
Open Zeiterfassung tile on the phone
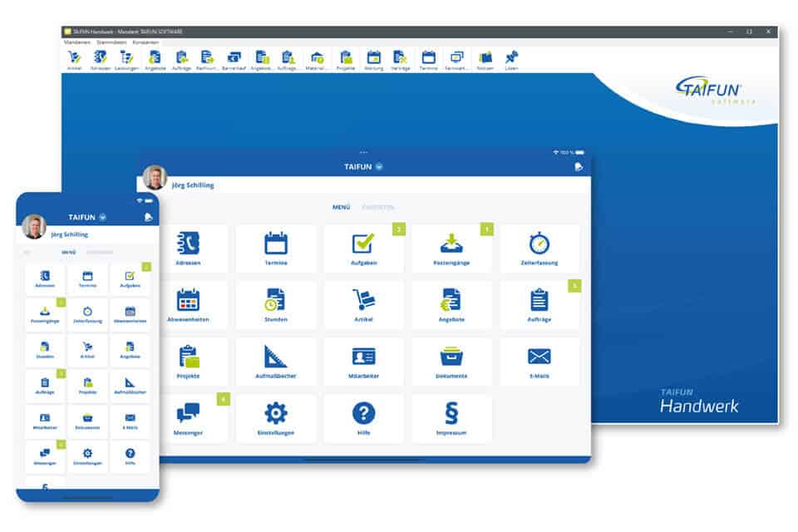click(87, 314)
